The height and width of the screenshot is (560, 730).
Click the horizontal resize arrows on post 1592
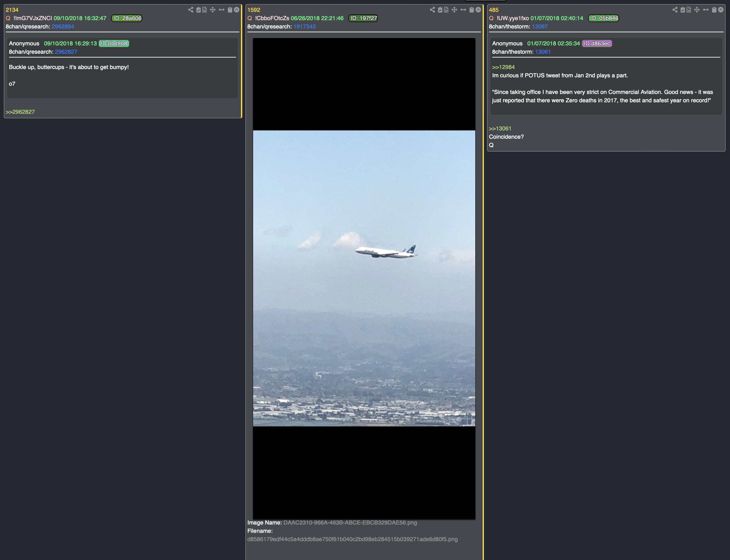(x=463, y=10)
